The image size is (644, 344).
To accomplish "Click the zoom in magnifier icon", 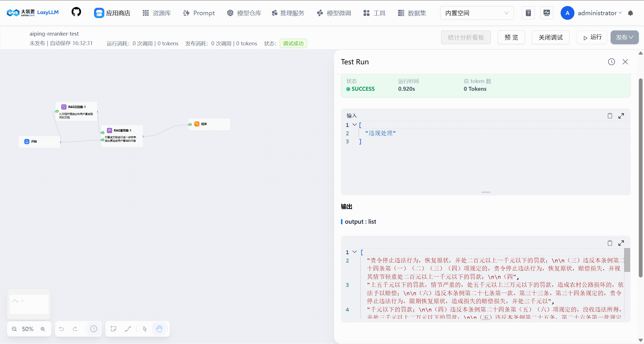I will (43, 329).
